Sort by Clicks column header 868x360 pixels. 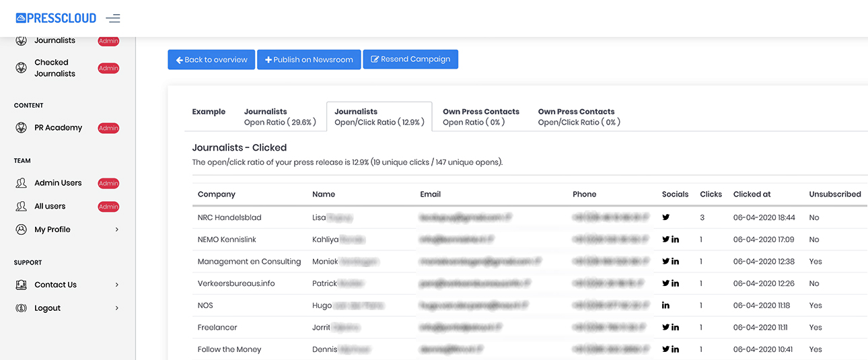(711, 194)
